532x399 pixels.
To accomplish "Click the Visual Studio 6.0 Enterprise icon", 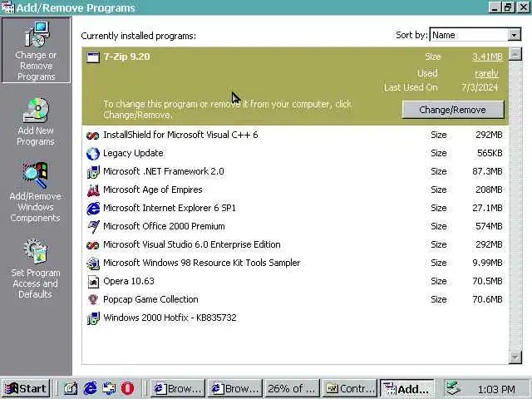I will coord(92,245).
